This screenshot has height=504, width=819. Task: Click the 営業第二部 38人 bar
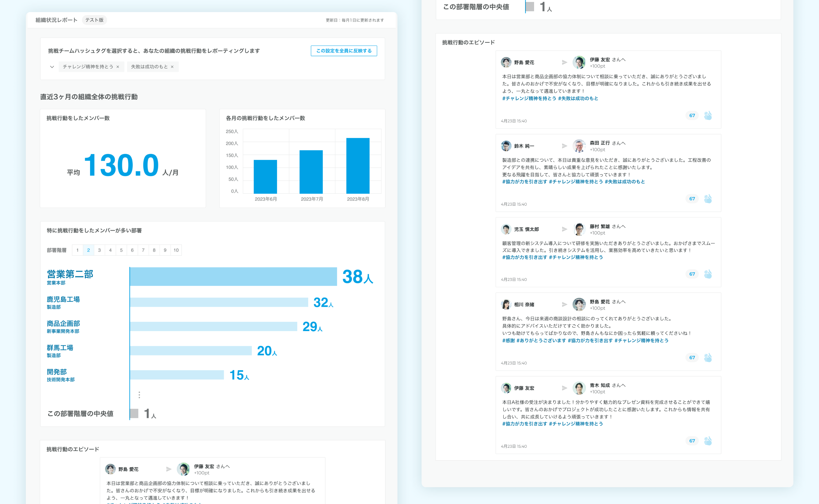233,276
